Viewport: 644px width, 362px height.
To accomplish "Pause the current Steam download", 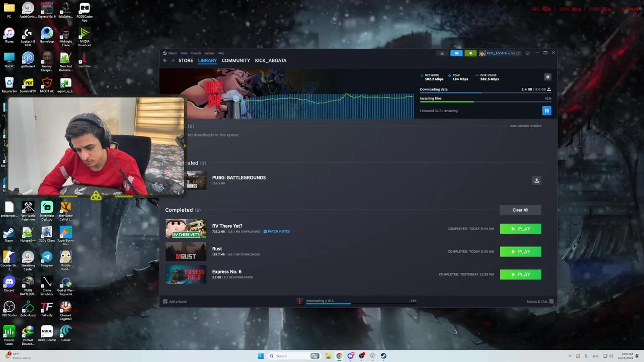I will pyautogui.click(x=546, y=111).
